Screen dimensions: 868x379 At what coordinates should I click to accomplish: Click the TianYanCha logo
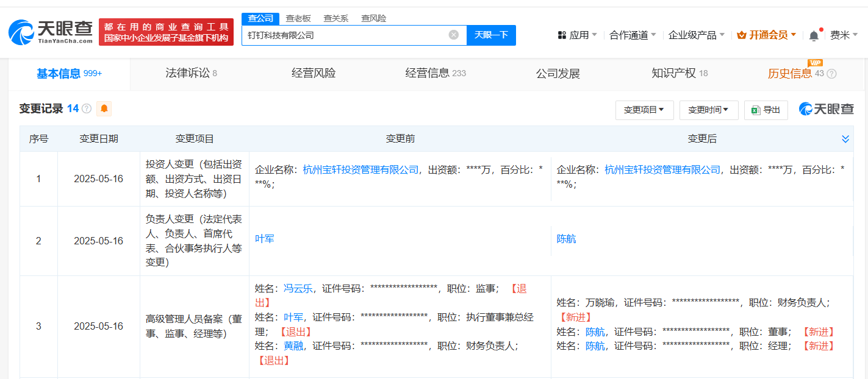coord(51,32)
